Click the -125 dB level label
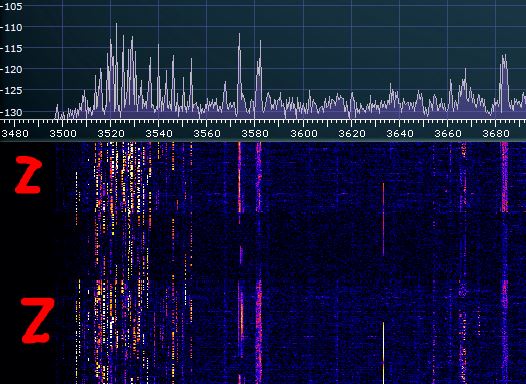Screen dimensions: 526x384 (x=12, y=91)
